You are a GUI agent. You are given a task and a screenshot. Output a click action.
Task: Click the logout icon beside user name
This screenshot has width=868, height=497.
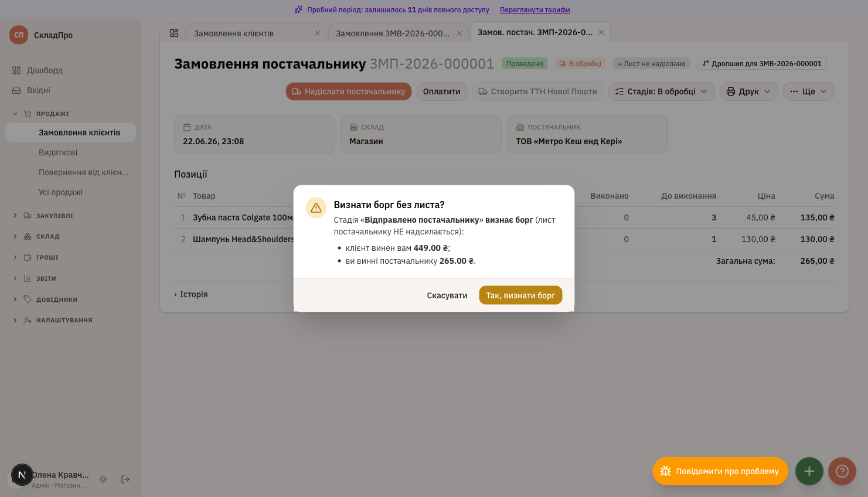[125, 479]
